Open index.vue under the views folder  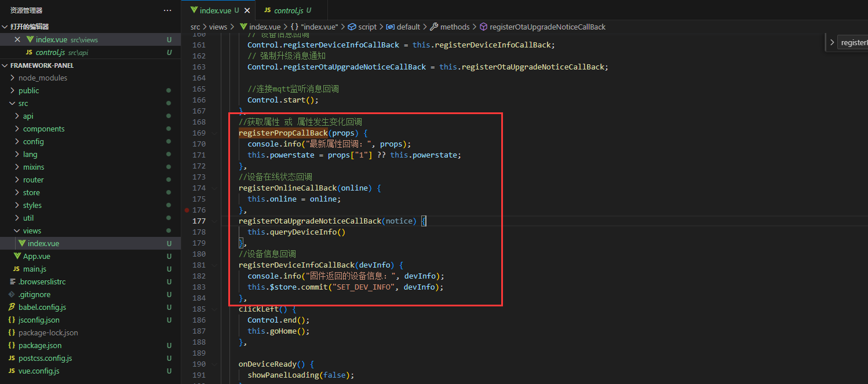pos(90,243)
